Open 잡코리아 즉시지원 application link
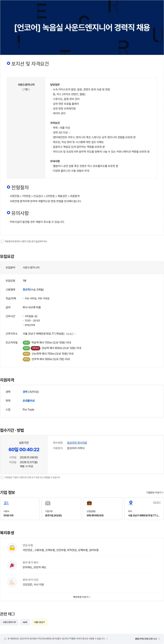Image resolution: width=164 pixels, height=644 pixels. click(77, 442)
